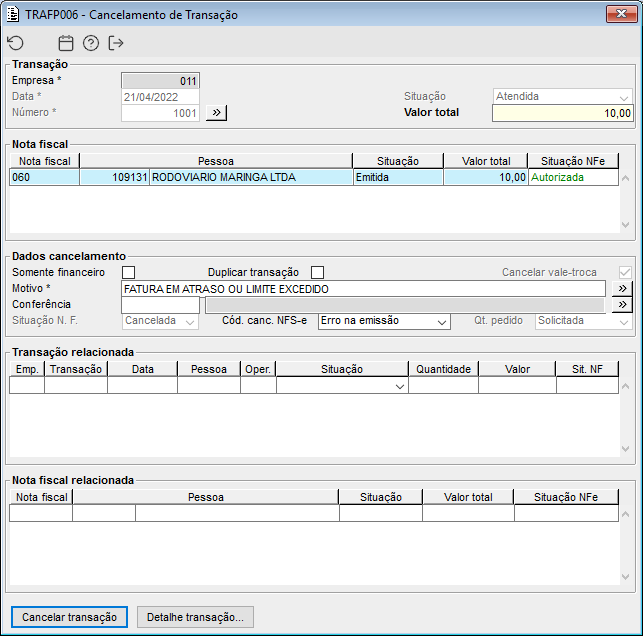Click Nota fiscal grid Valor total 10,00 cell
The width and height of the screenshot is (643, 636).
coord(486,177)
